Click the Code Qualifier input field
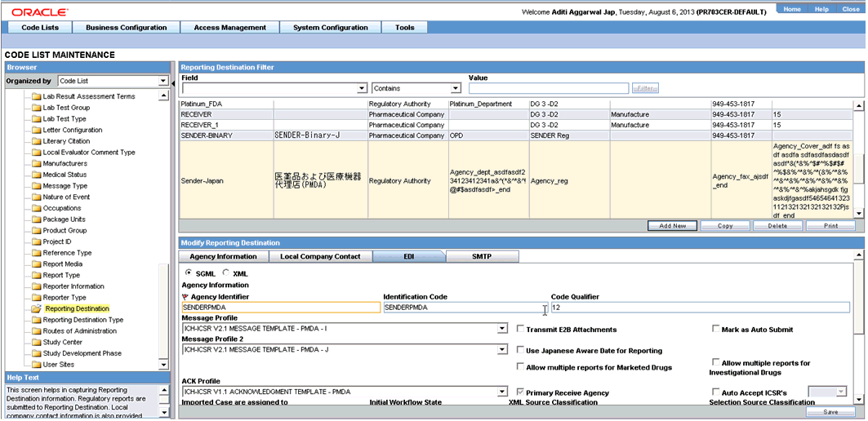The image size is (868, 421). [x=702, y=308]
